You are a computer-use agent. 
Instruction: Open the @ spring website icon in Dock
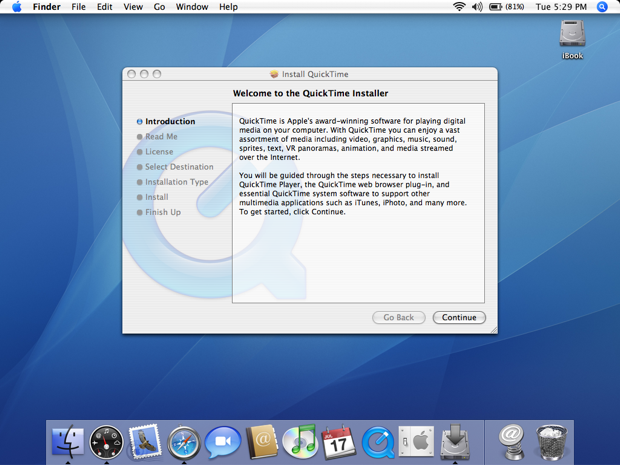point(512,442)
